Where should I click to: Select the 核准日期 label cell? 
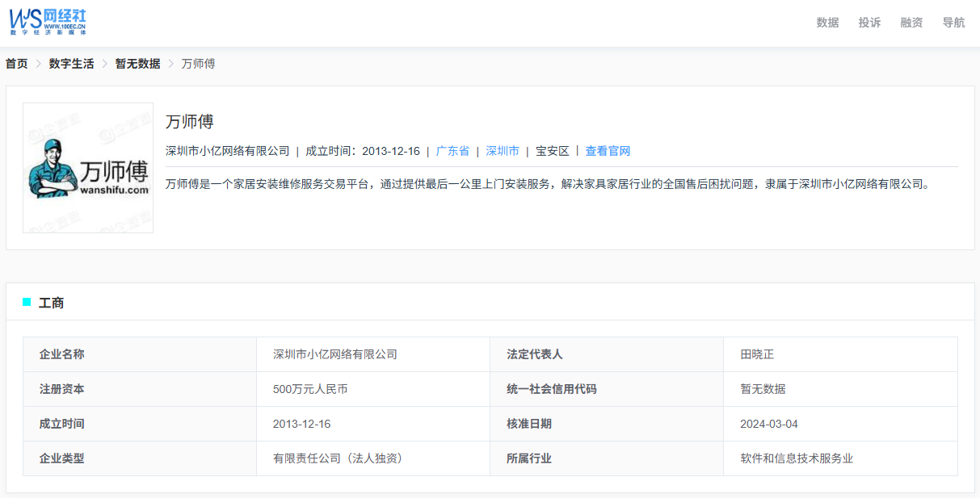(607, 424)
